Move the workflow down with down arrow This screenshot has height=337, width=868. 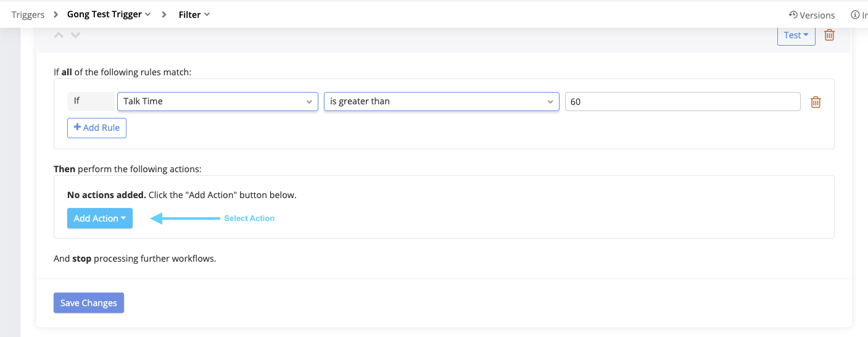coord(75,35)
